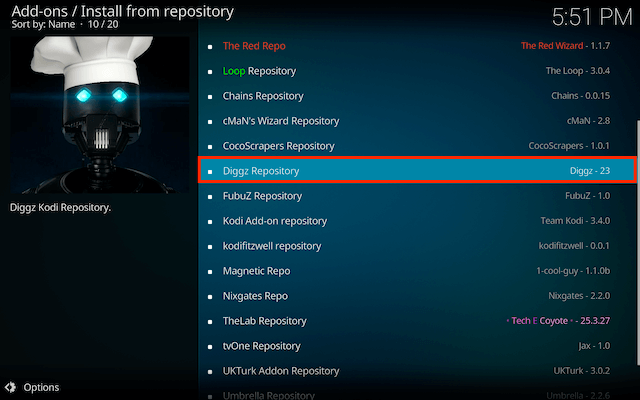Select CocoScrapers Repository row
640x400 pixels.
pyautogui.click(x=417, y=146)
